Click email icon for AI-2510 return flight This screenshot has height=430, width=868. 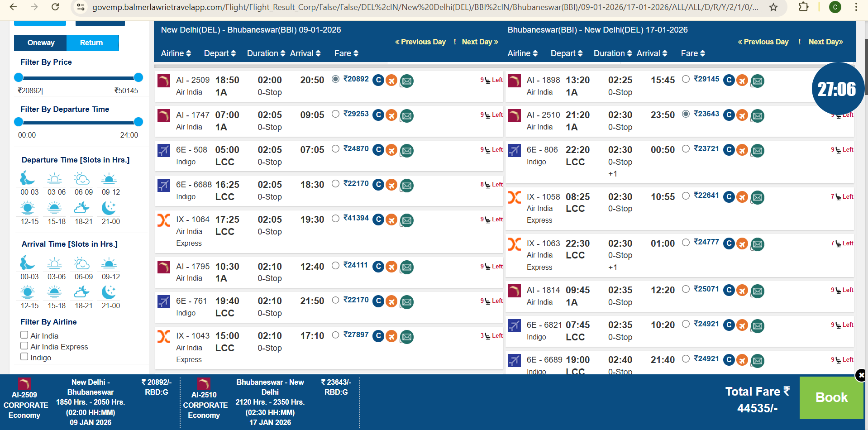tap(758, 116)
